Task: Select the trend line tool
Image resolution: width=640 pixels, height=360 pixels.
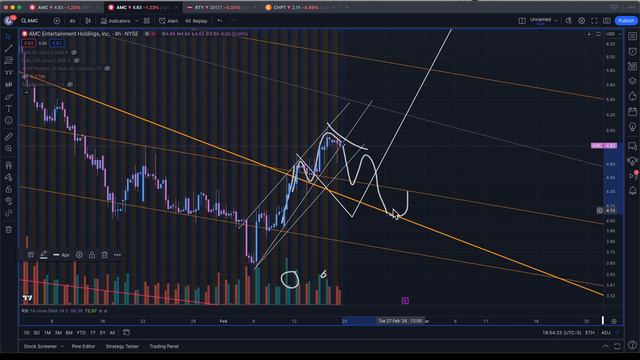Action: coord(9,49)
